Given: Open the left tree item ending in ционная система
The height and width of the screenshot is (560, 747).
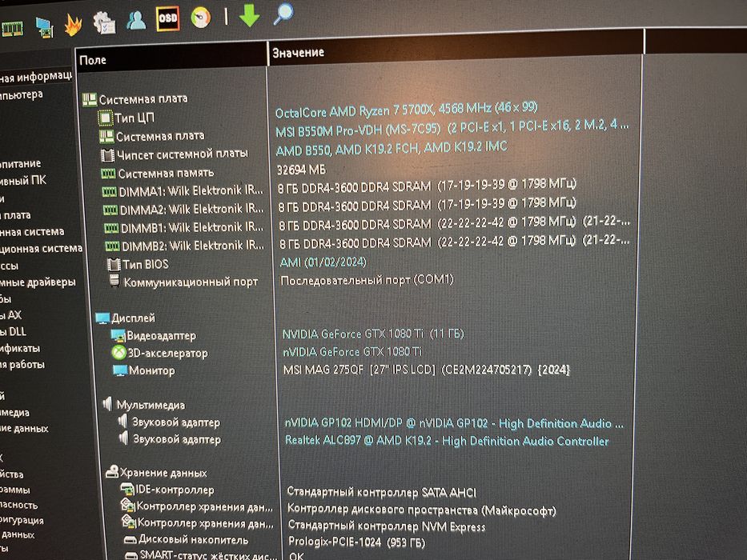Looking at the screenshot, I should [x=42, y=248].
